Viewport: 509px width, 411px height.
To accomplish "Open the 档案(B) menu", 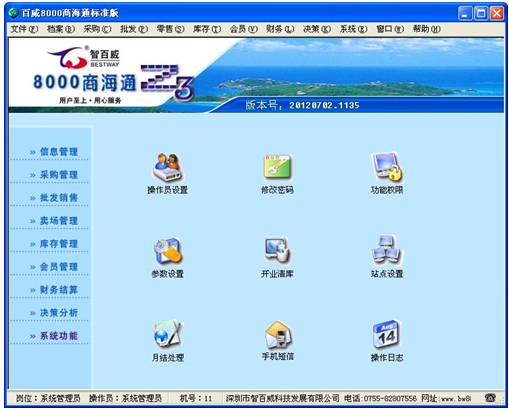I will (x=61, y=29).
